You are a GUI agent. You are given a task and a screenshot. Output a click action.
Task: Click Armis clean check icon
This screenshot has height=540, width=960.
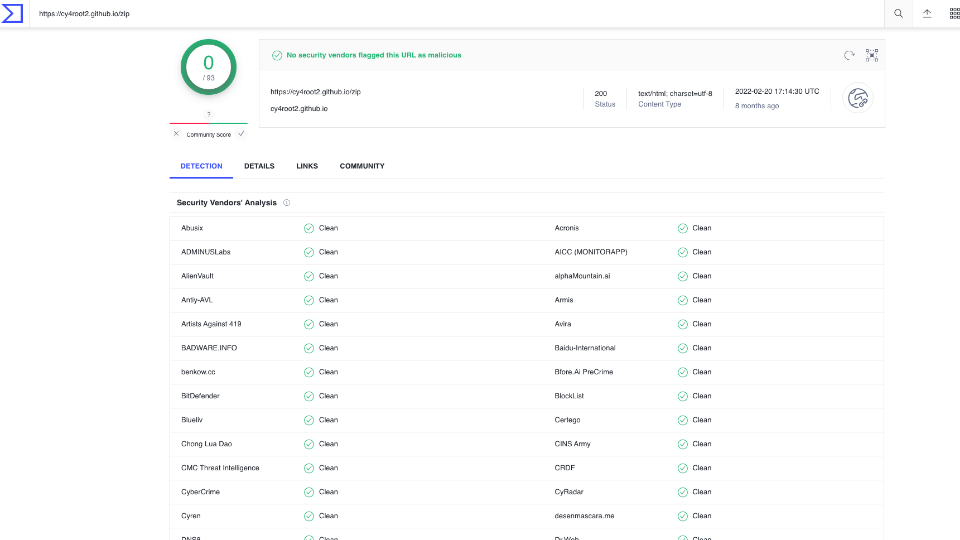(x=683, y=300)
